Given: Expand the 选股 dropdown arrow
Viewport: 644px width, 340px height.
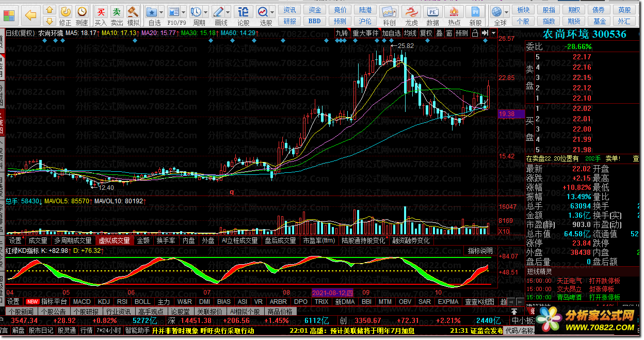Looking at the screenshot, I should (273, 11).
